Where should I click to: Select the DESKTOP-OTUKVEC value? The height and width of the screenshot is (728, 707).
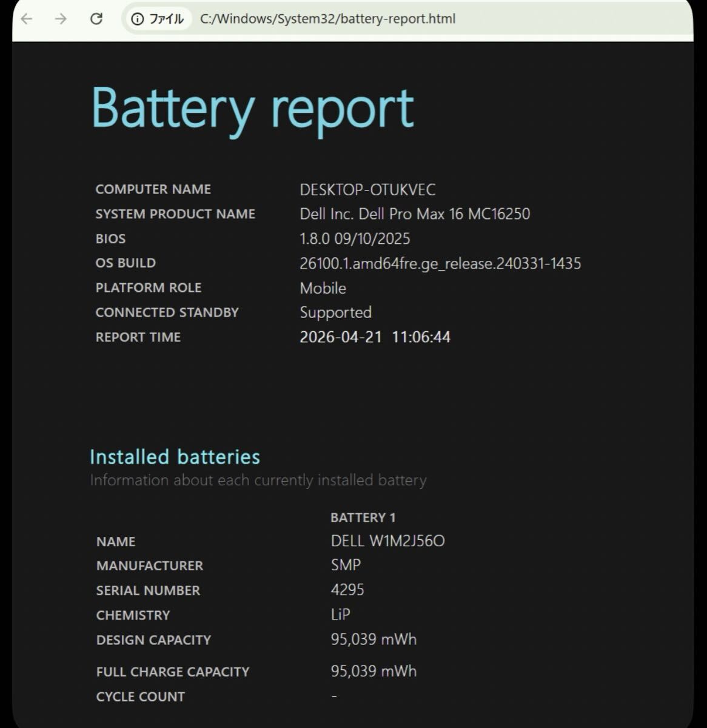pyautogui.click(x=367, y=190)
